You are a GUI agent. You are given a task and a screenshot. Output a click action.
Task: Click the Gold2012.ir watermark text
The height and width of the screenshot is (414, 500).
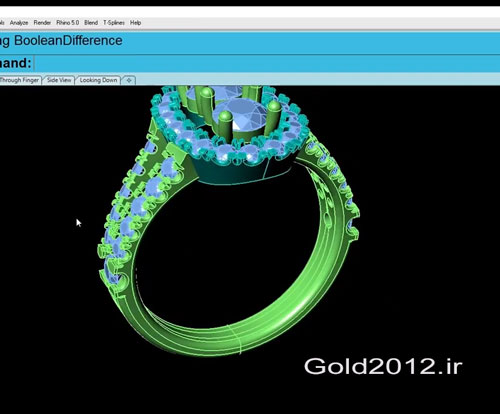(383, 366)
